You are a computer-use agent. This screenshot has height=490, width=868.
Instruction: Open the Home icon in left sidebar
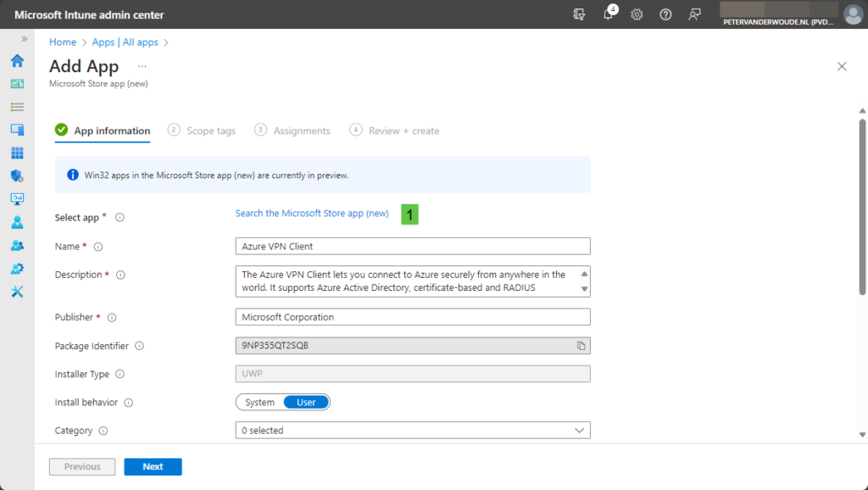coord(17,61)
